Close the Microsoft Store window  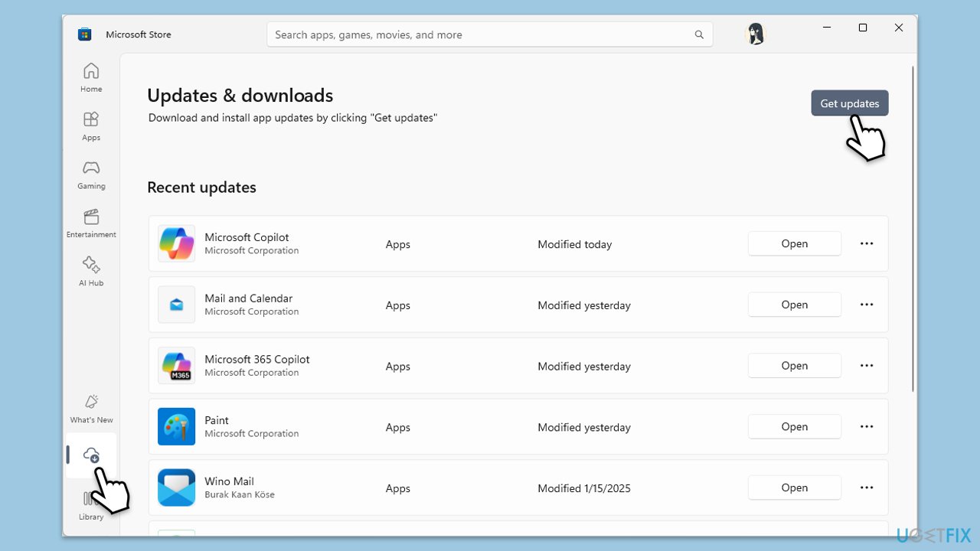click(x=899, y=28)
